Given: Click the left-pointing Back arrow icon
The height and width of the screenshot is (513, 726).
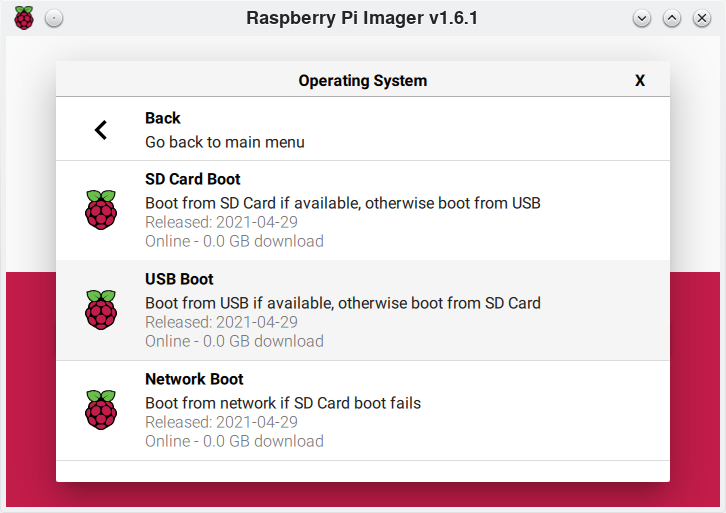Looking at the screenshot, I should [x=100, y=130].
